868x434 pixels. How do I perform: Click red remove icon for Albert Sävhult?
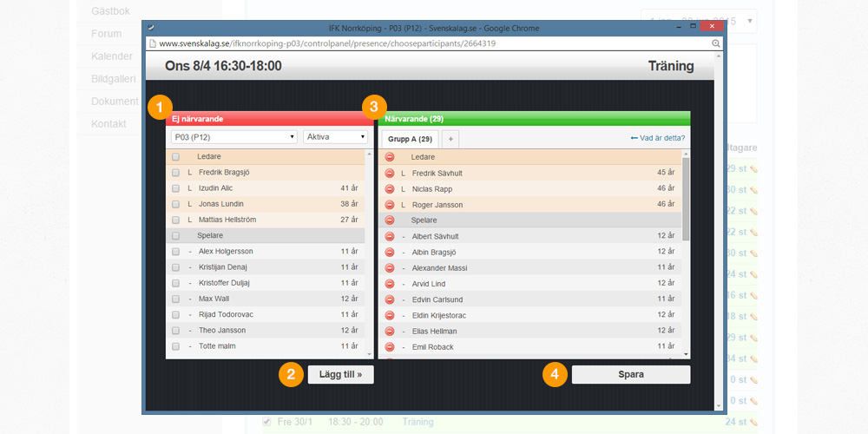tap(390, 236)
